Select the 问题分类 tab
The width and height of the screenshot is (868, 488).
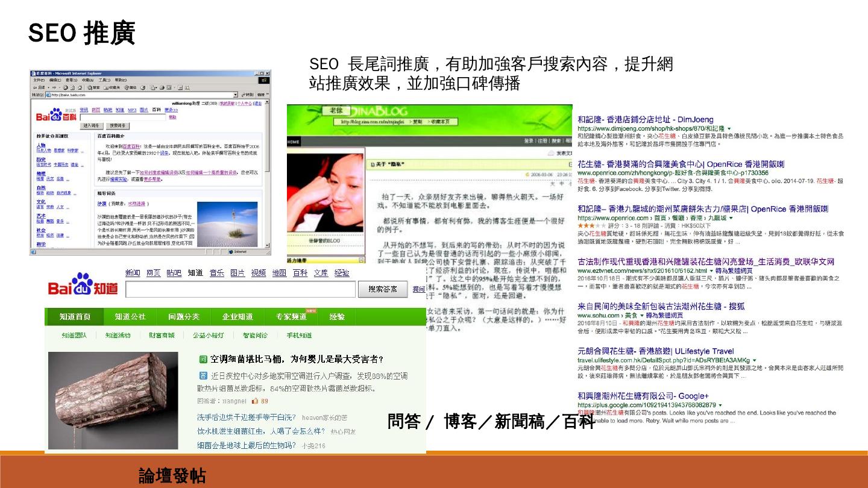click(x=184, y=316)
